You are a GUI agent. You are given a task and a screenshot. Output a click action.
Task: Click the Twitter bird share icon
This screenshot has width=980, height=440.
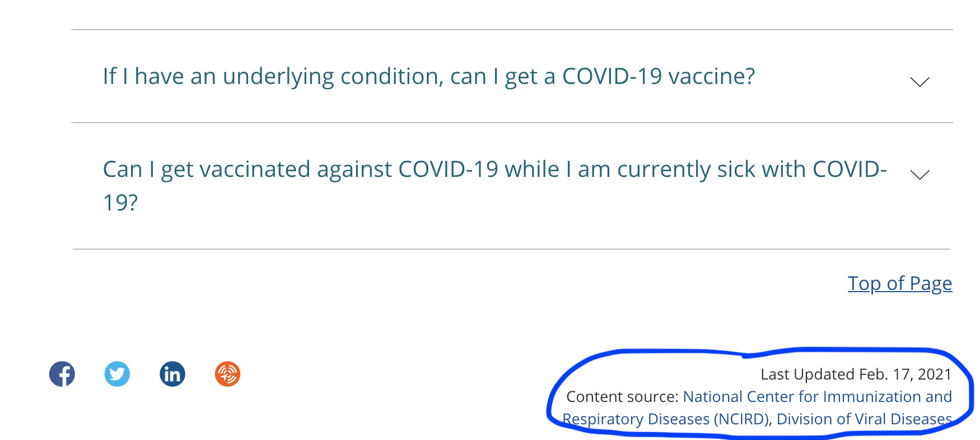pyautogui.click(x=117, y=374)
